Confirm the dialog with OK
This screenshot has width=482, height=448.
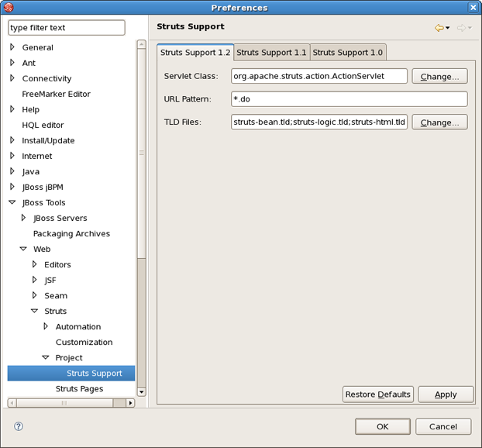(x=382, y=426)
